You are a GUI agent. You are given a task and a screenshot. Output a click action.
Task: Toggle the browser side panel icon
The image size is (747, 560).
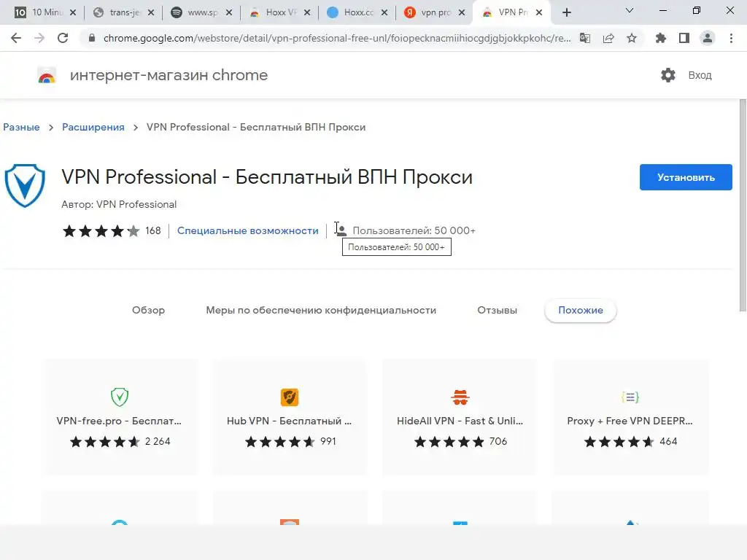coord(684,38)
